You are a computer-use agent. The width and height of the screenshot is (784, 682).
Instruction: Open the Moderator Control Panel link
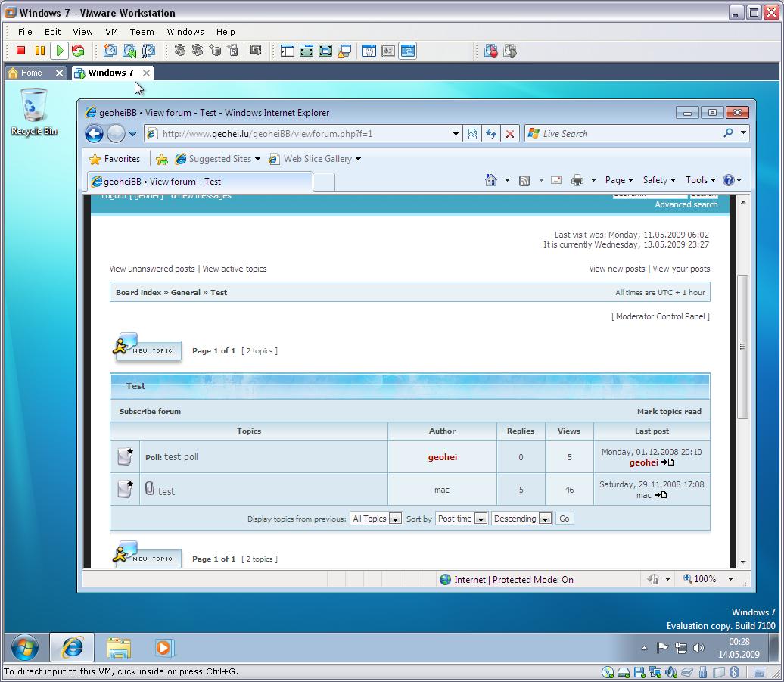[661, 316]
